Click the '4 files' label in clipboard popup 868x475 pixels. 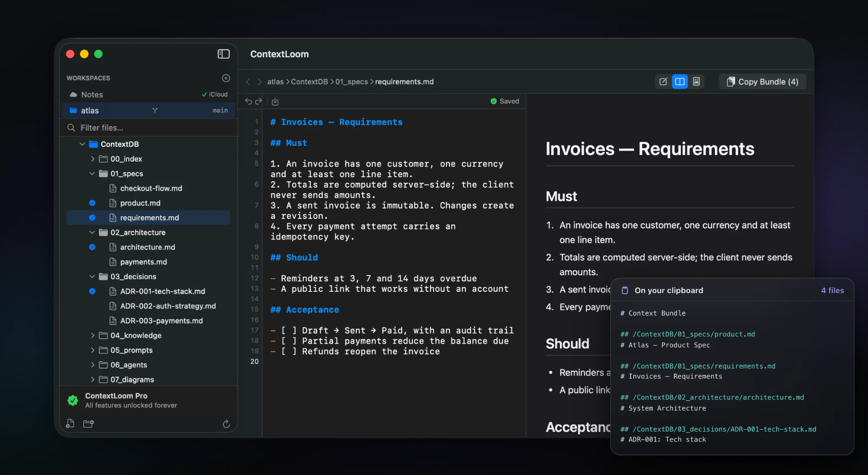pyautogui.click(x=832, y=290)
